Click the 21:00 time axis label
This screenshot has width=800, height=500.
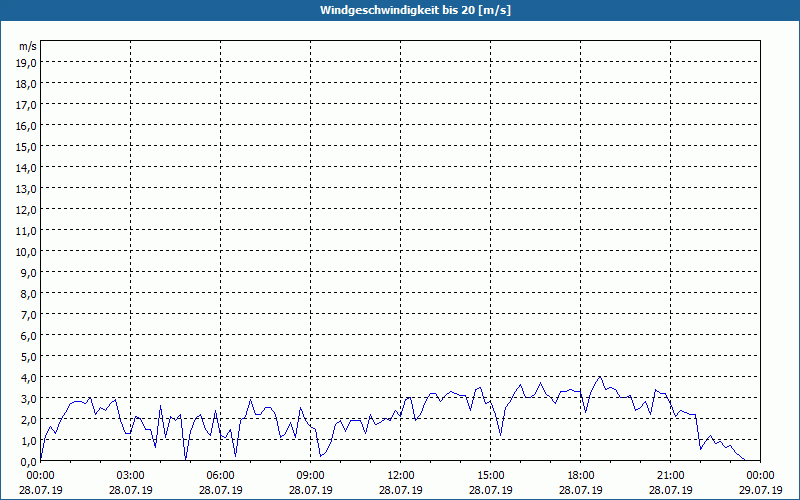point(670,476)
